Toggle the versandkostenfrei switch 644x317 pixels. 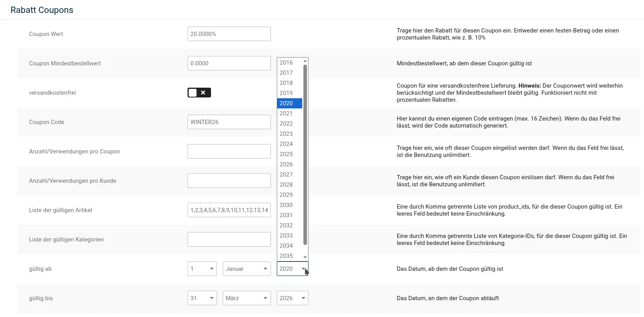coord(199,93)
